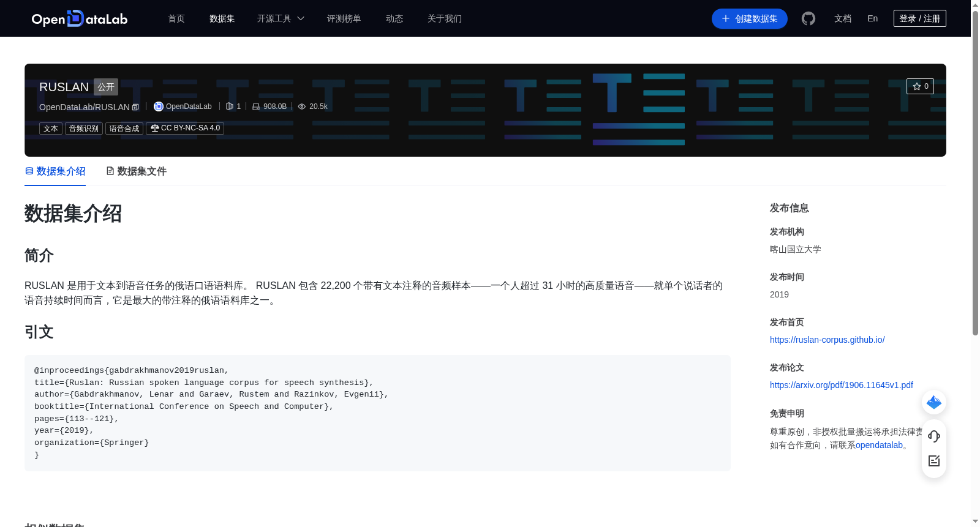
Task: Click the OpenDataLab logo
Action: 80,18
